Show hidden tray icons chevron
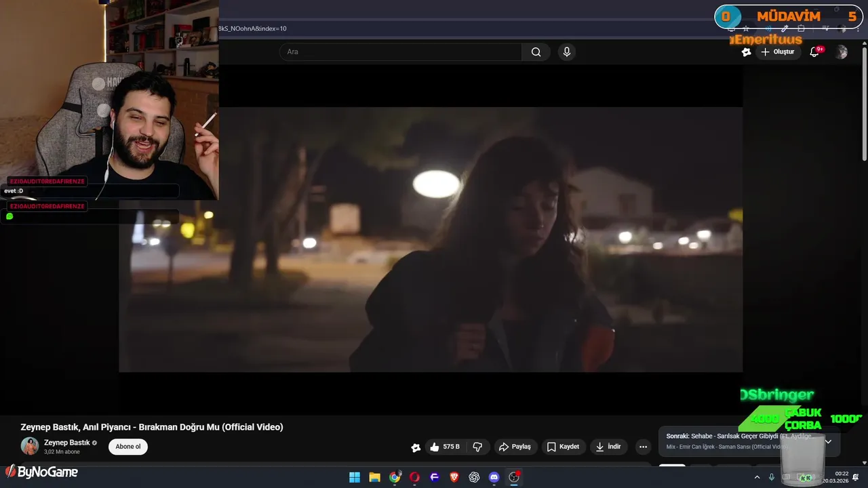868x488 pixels. [757, 477]
